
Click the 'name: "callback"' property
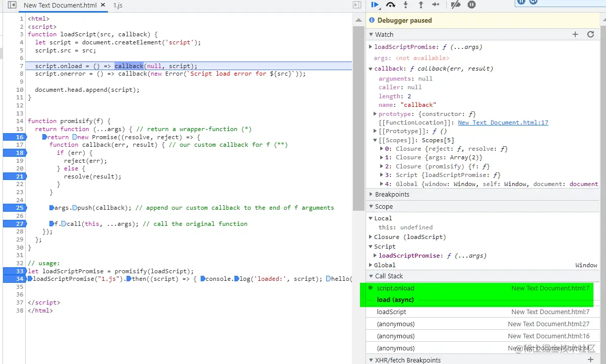click(x=407, y=105)
